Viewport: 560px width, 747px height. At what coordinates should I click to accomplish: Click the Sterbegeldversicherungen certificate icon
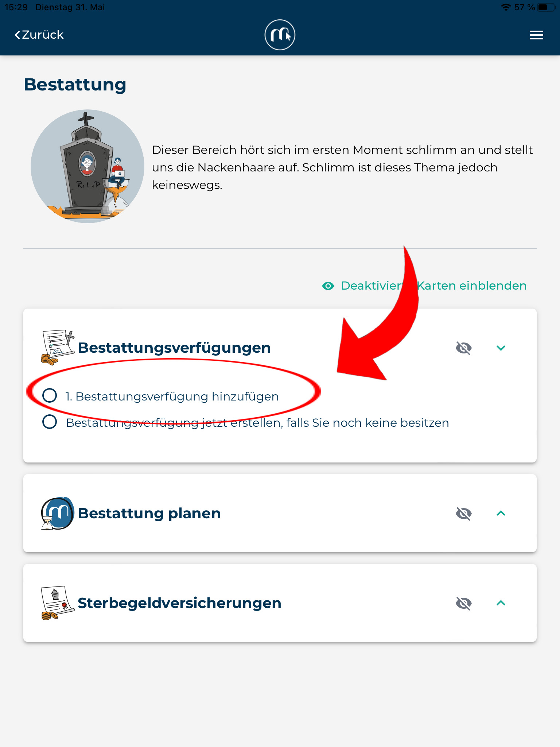click(58, 603)
